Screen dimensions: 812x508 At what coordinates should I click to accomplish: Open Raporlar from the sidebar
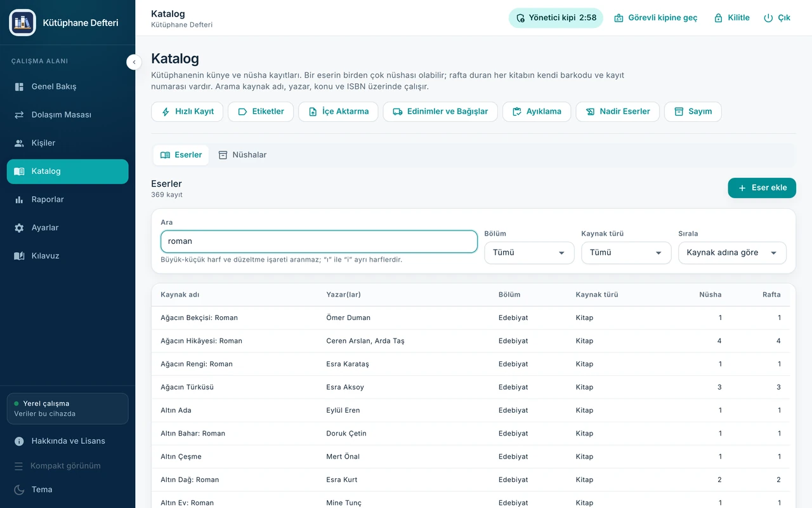point(67,199)
